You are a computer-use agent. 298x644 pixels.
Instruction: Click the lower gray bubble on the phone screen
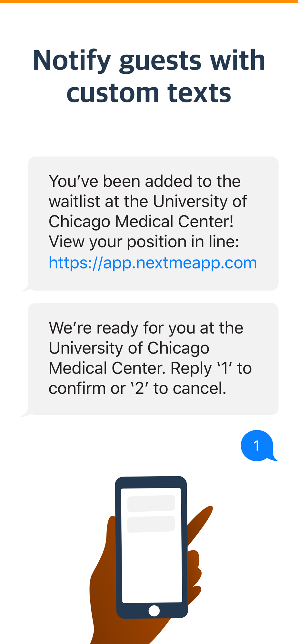click(151, 524)
